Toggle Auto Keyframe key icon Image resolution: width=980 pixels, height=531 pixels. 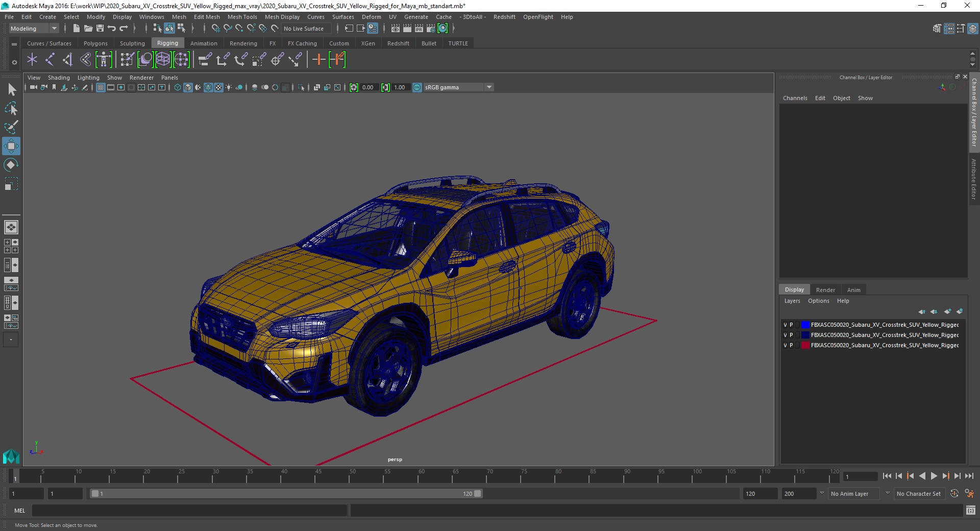(x=954, y=494)
